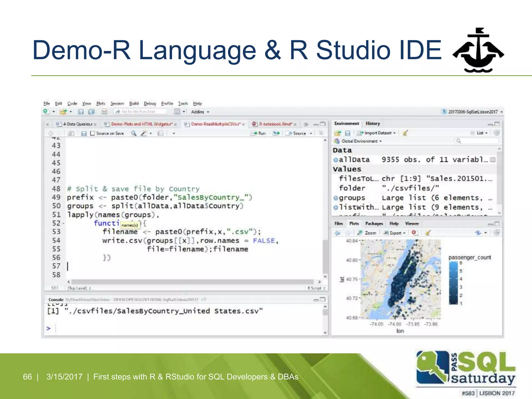This screenshot has width=532, height=399.
Task: Click the Publish plot icon
Action: [x=478, y=233]
